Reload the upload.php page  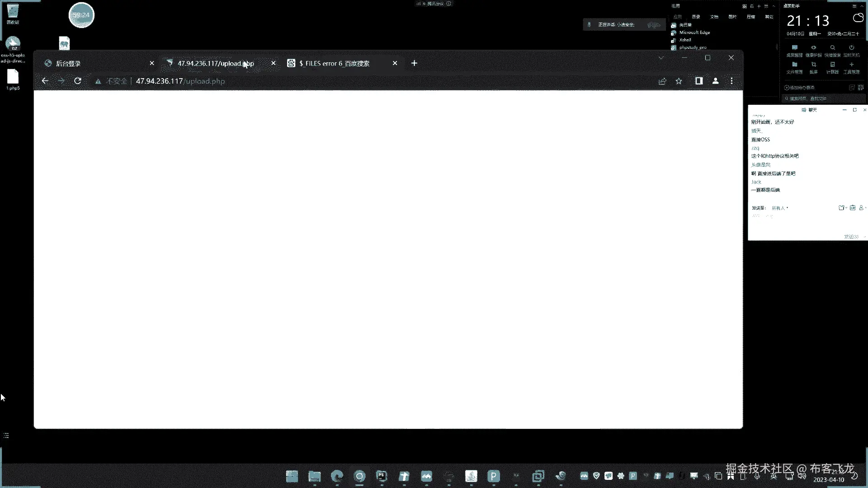[x=78, y=81]
